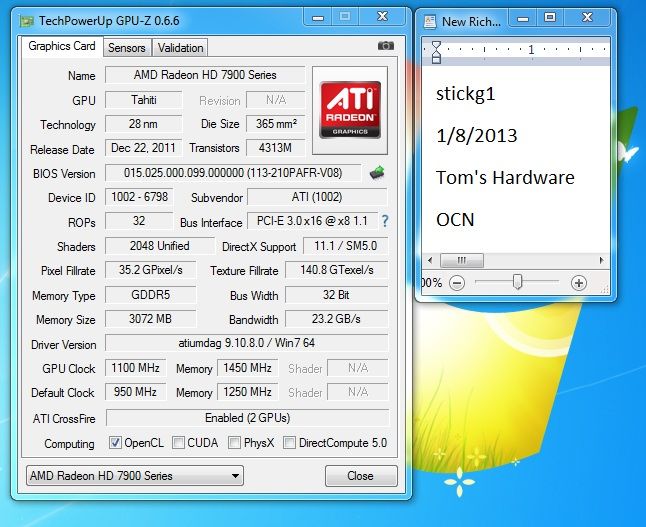This screenshot has width=646, height=527.
Task: Click the right scroll arrow in WordPad
Action: (602, 260)
